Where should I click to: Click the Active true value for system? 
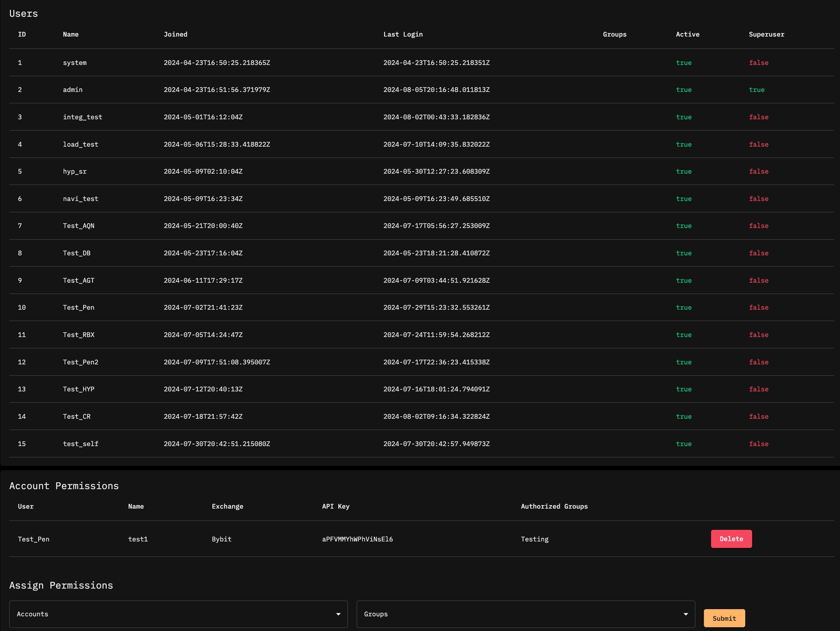tap(684, 63)
